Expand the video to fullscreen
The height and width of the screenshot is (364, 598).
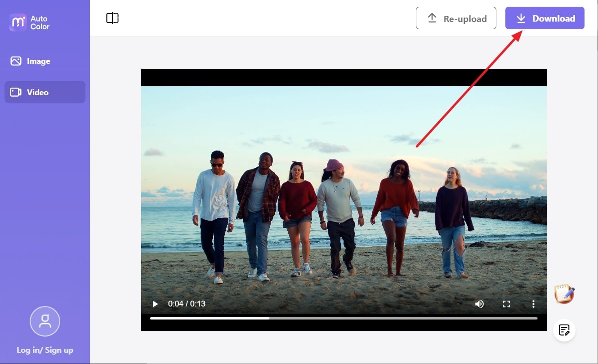506,304
